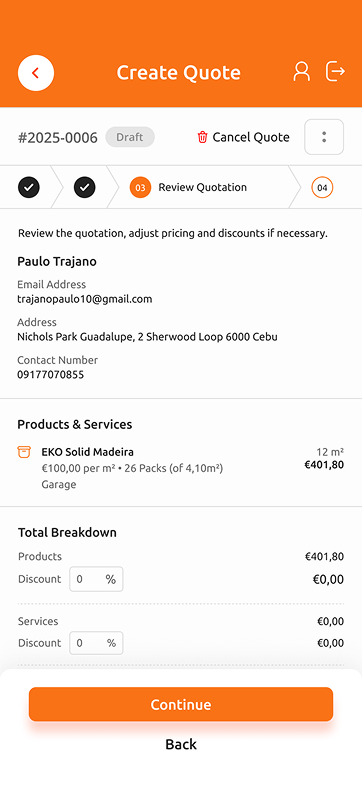Click the Back text button

(x=181, y=744)
